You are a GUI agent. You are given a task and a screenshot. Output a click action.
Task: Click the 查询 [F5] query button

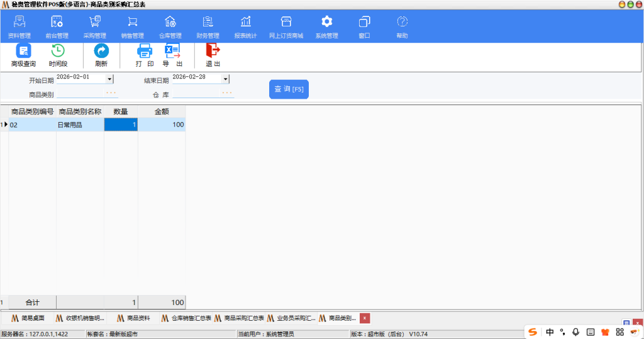pos(289,89)
